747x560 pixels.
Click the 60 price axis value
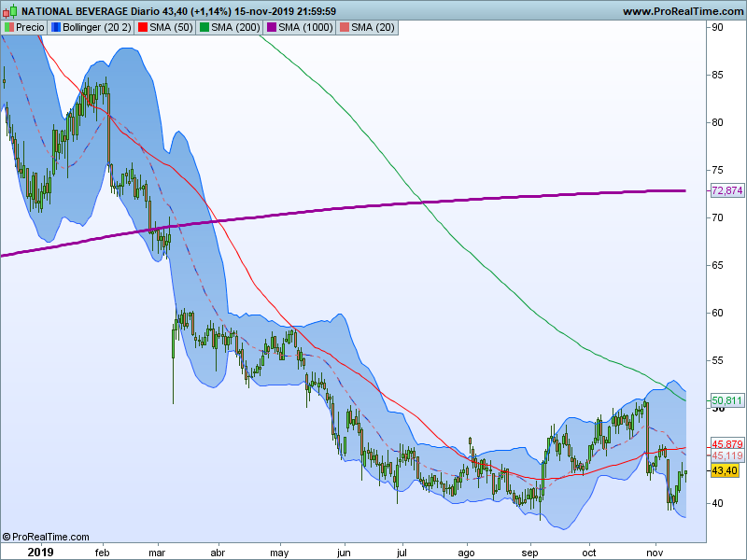(x=717, y=314)
